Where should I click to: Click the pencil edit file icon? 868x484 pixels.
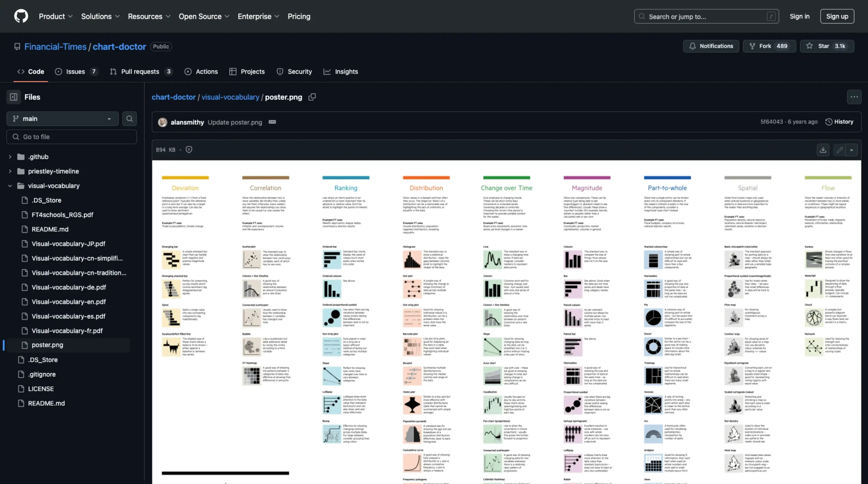click(840, 150)
